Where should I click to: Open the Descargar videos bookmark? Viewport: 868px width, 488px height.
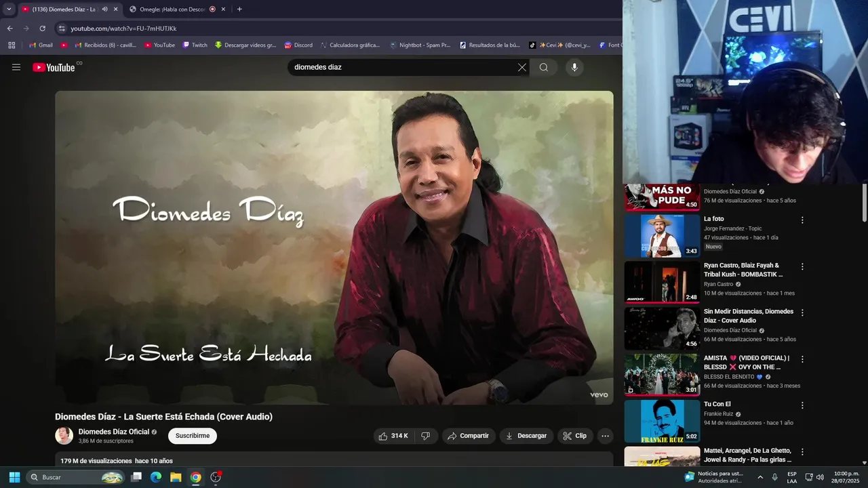click(x=245, y=45)
